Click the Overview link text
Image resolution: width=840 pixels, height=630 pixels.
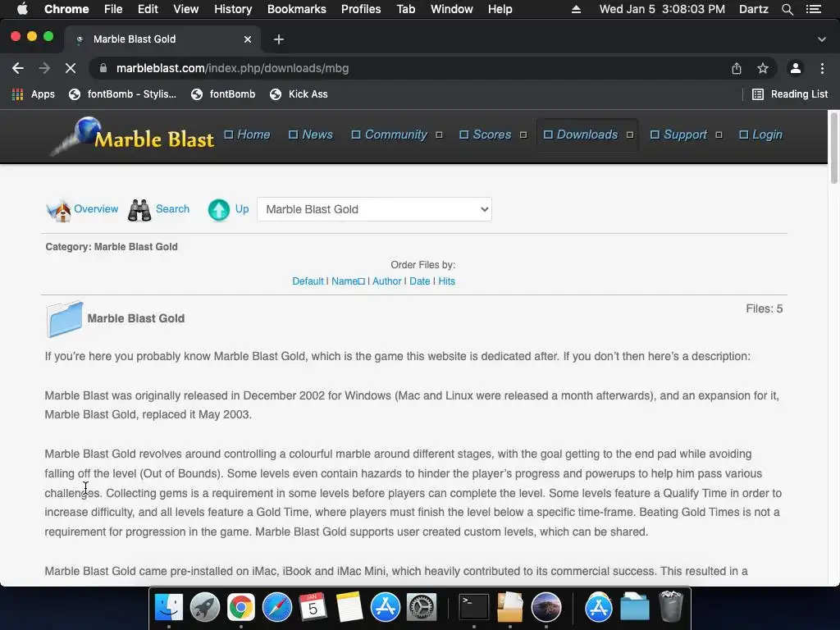coord(96,209)
